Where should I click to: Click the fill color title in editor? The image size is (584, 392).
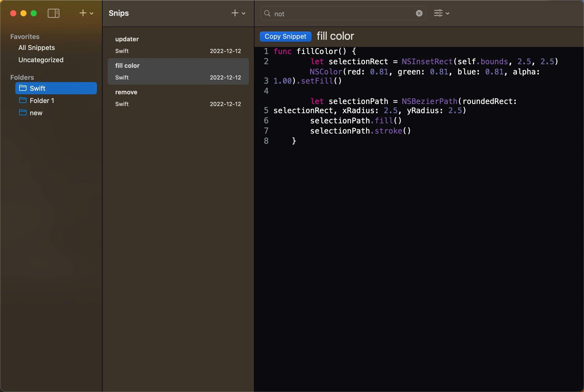point(335,36)
